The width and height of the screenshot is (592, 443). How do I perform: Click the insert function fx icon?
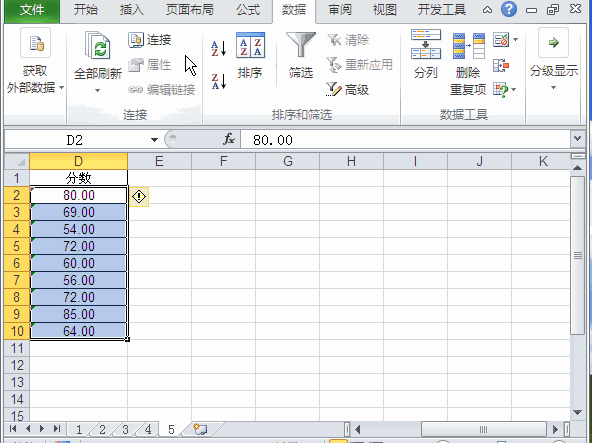point(229,139)
